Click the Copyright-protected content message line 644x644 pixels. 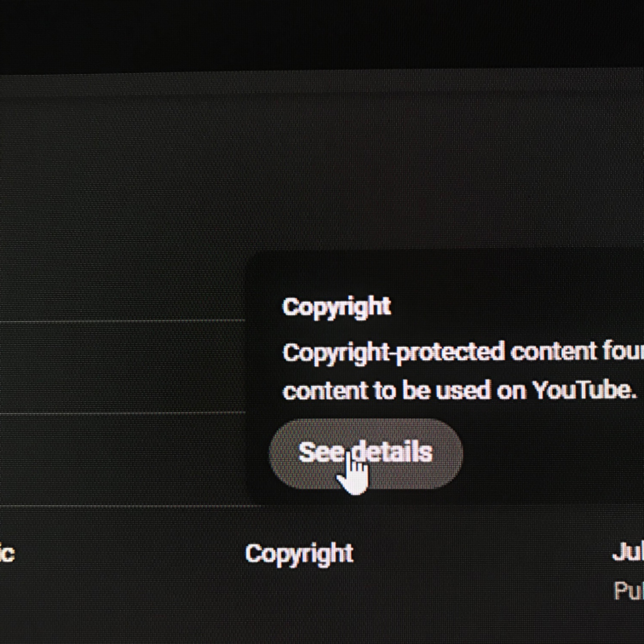[463, 353]
